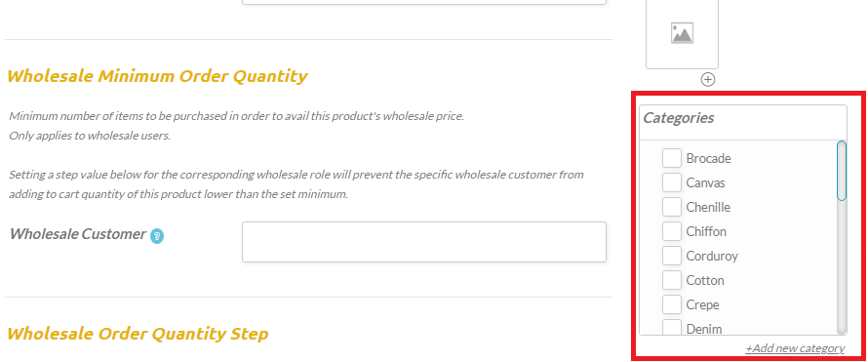868x362 pixels.
Task: Toggle the Crepe category checkbox
Action: [x=672, y=304]
